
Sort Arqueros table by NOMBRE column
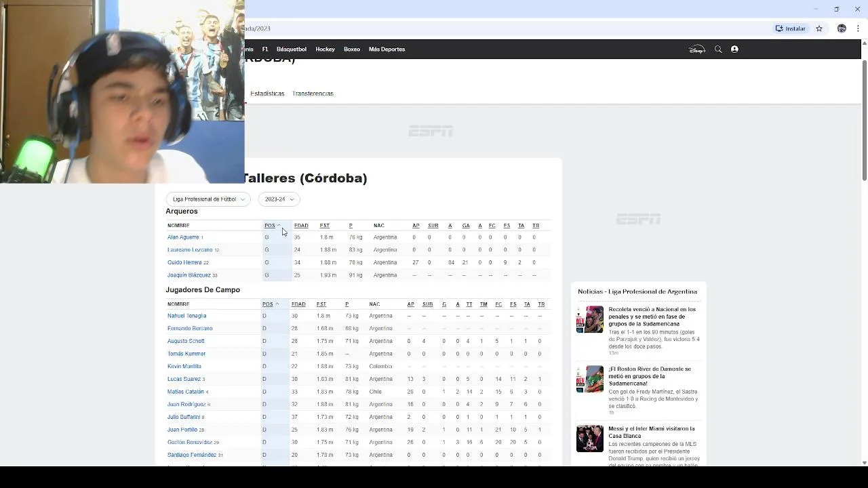[x=178, y=226]
